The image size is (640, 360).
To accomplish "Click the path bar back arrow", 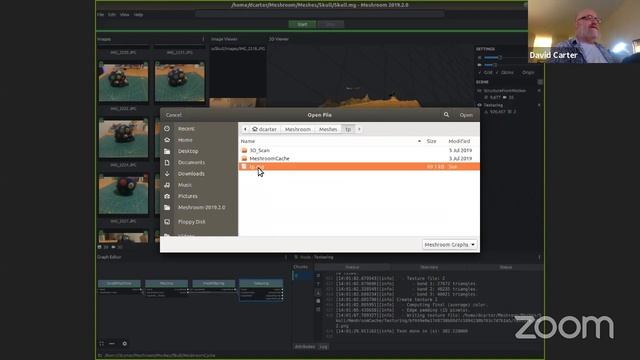I will coord(245,129).
